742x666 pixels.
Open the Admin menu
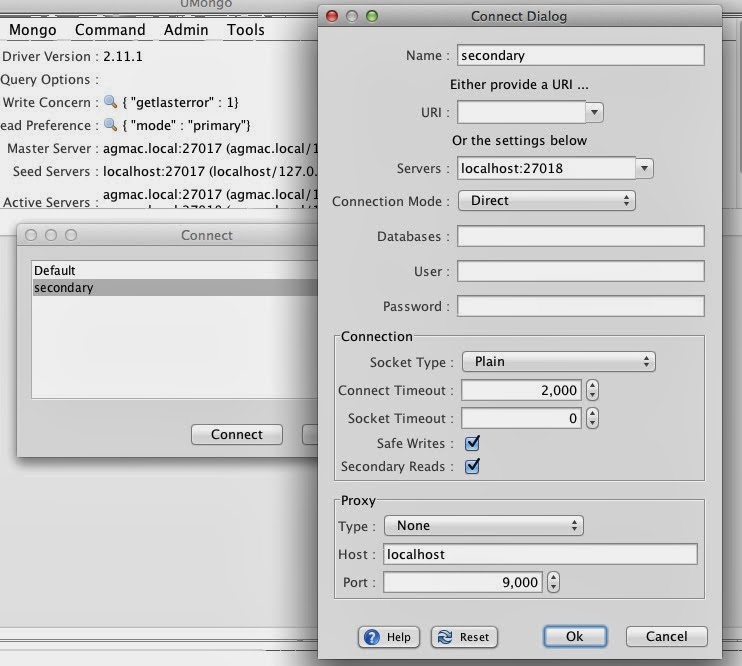coord(186,30)
